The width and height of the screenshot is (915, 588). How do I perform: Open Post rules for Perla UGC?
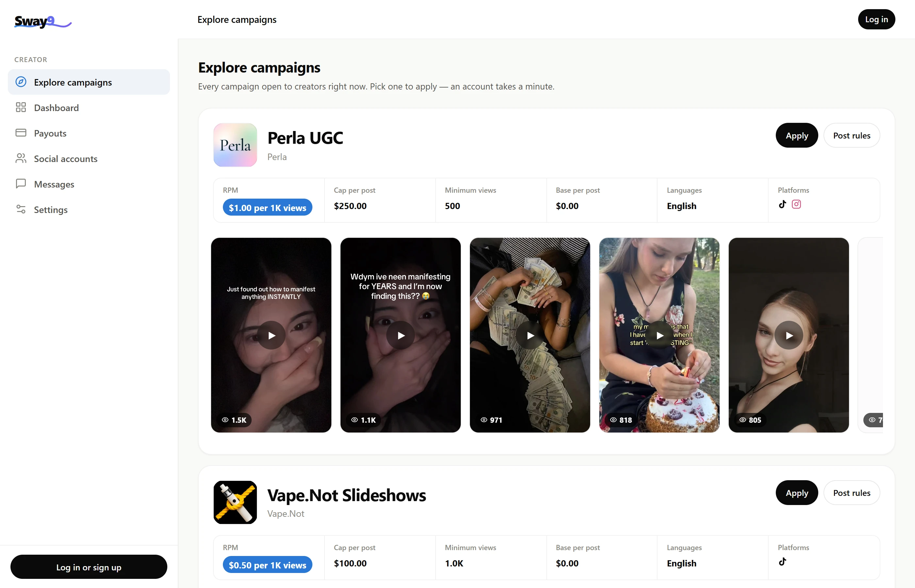pos(852,136)
